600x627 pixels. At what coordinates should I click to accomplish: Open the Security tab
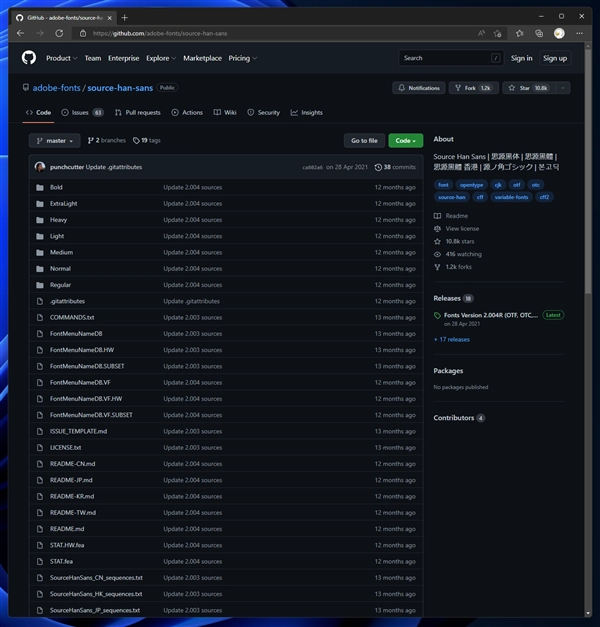click(264, 112)
